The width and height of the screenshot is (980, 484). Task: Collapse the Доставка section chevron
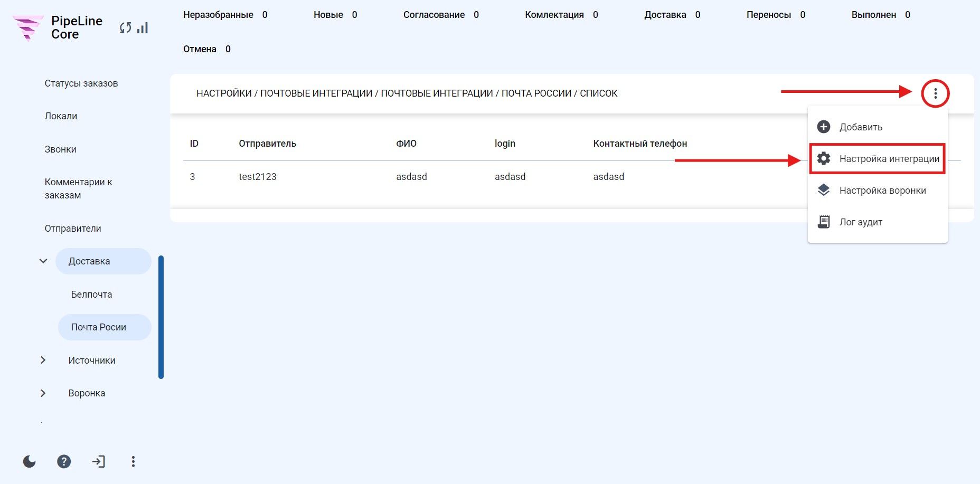[43, 261]
